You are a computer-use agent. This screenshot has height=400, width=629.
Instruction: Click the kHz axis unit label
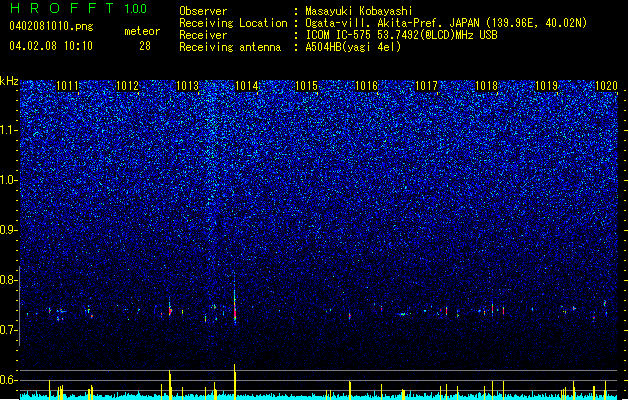9,81
